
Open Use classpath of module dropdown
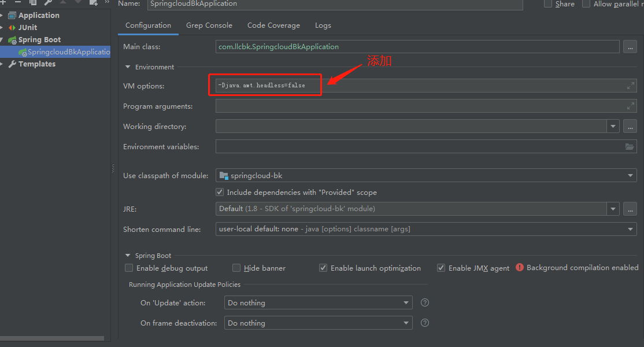[630, 176]
